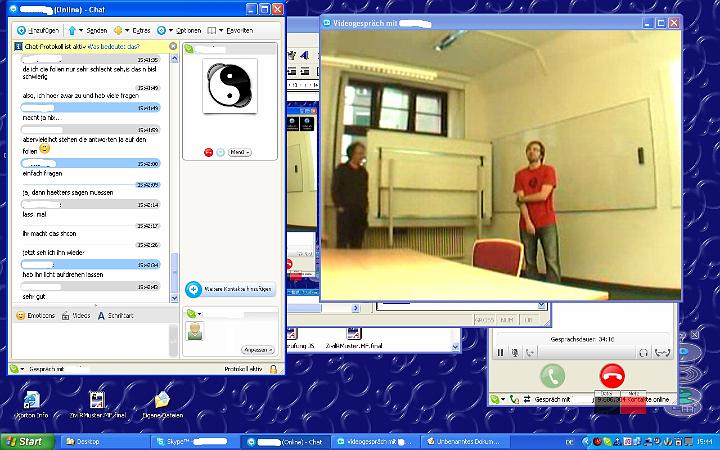Switch to 'Unbenanntes Dokum...' taskbar item
The height and width of the screenshot is (450, 720).
[x=464, y=442]
